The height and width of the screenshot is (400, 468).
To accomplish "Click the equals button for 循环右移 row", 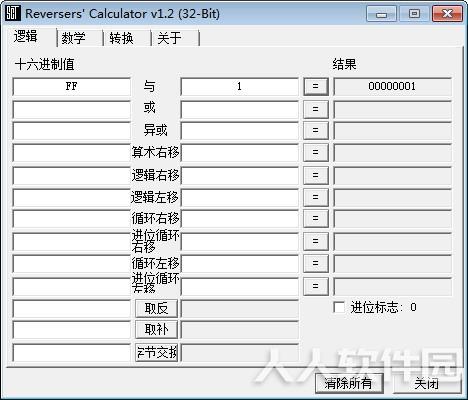I will pyautogui.click(x=315, y=218).
